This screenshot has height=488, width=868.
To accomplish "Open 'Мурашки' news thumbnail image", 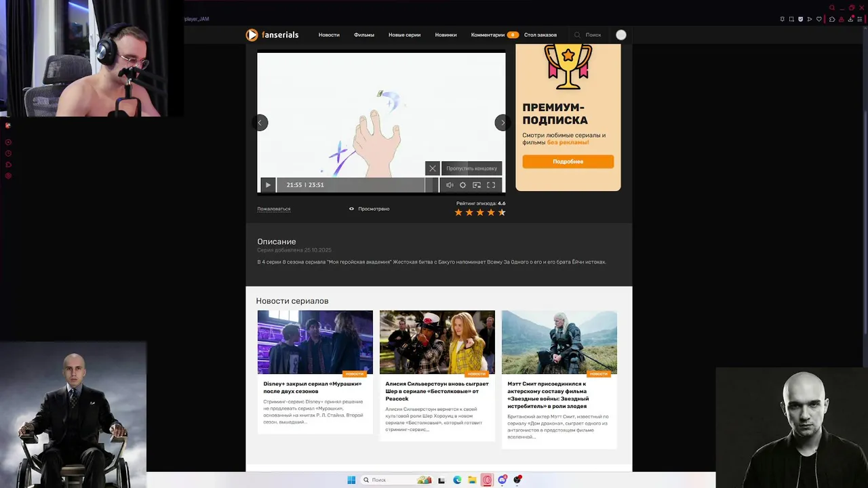I will pyautogui.click(x=315, y=342).
